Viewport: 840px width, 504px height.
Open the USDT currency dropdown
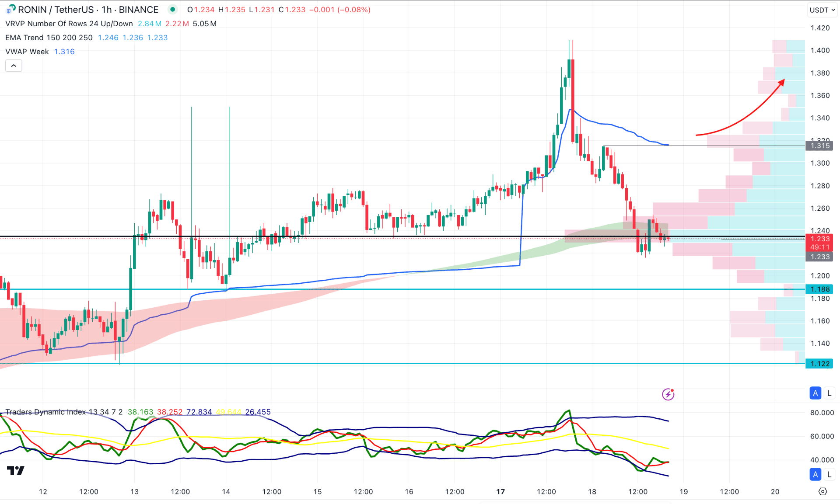tap(822, 10)
